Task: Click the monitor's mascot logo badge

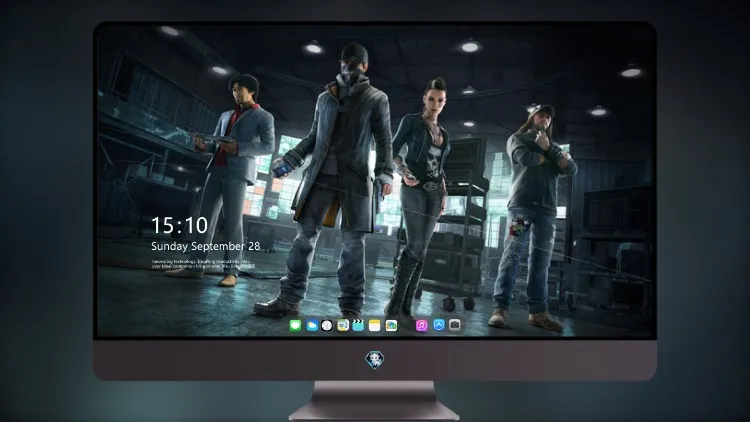Action: point(375,360)
